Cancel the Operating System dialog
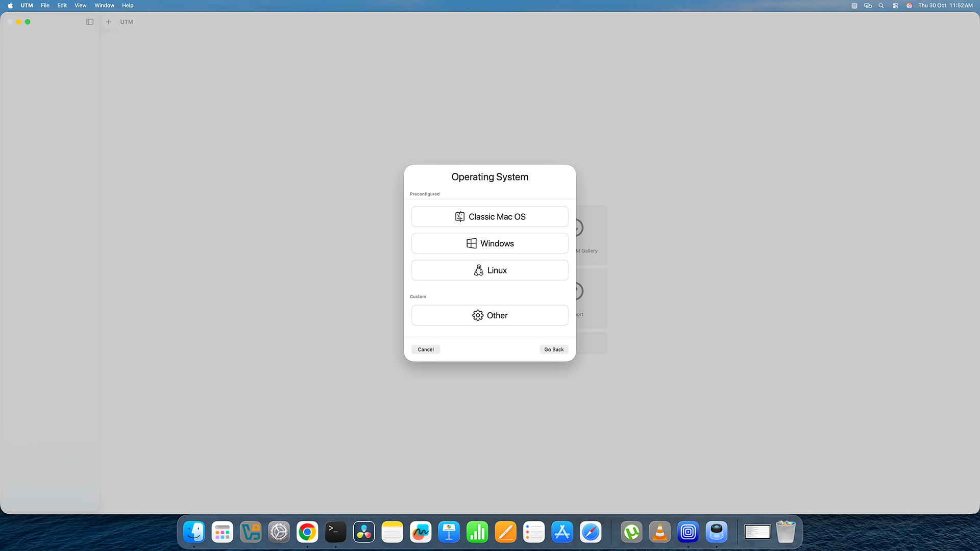The image size is (980, 551). (426, 349)
